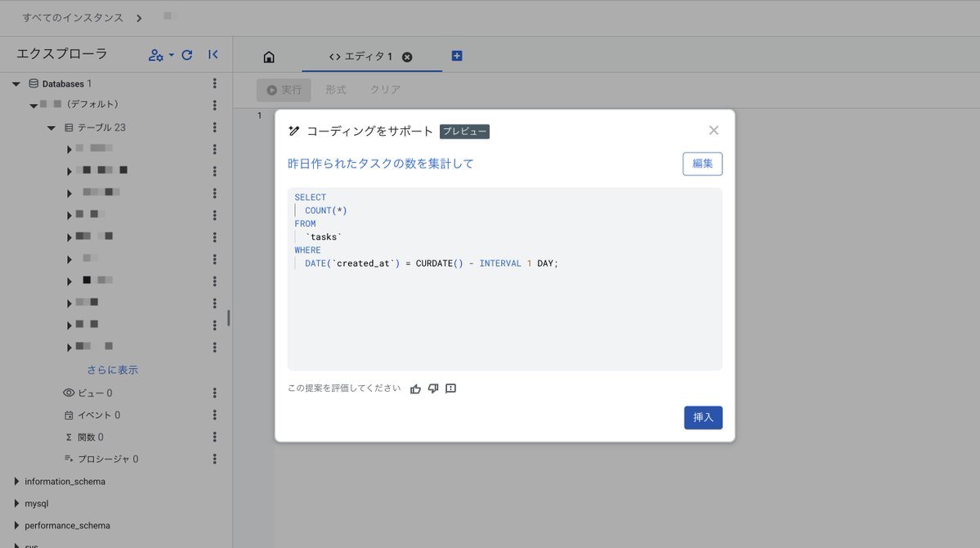Screen dimensions: 980x548
Task: Click the calendar icon beside イベント 0
Action: click(x=69, y=415)
